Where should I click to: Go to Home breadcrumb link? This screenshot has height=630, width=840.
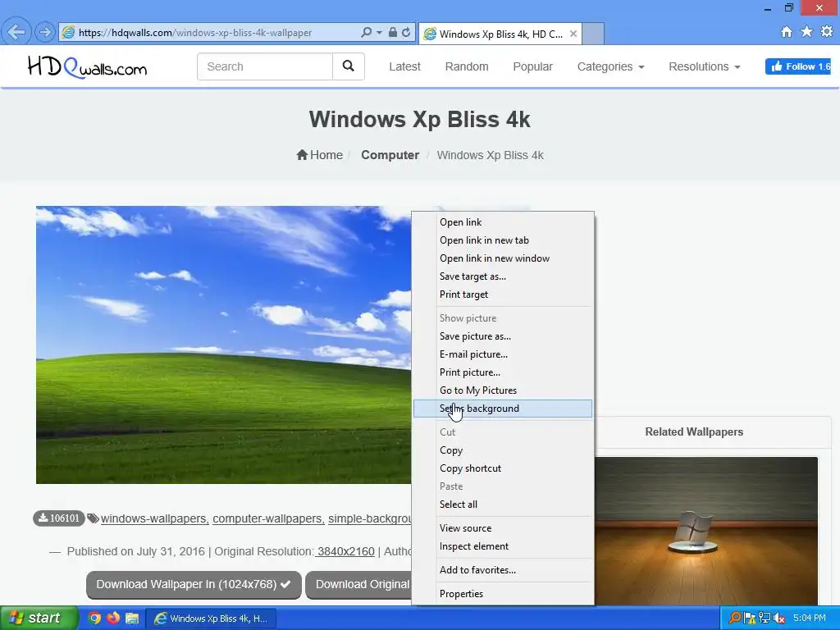click(319, 155)
